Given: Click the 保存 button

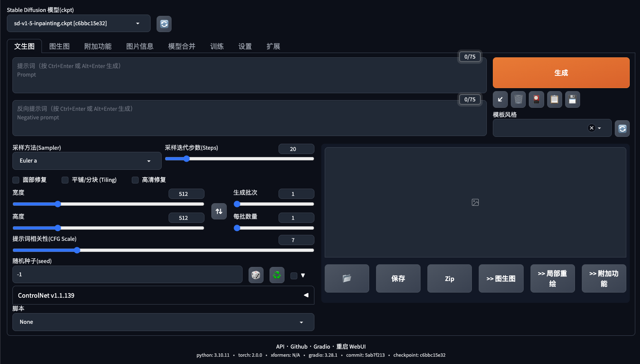Looking at the screenshot, I should [398, 278].
